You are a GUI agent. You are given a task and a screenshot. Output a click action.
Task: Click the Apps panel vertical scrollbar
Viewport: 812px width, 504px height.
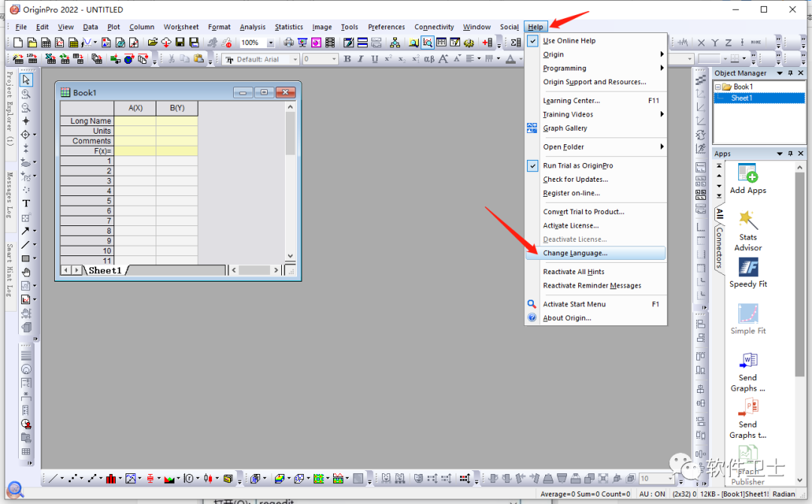[x=799, y=324]
